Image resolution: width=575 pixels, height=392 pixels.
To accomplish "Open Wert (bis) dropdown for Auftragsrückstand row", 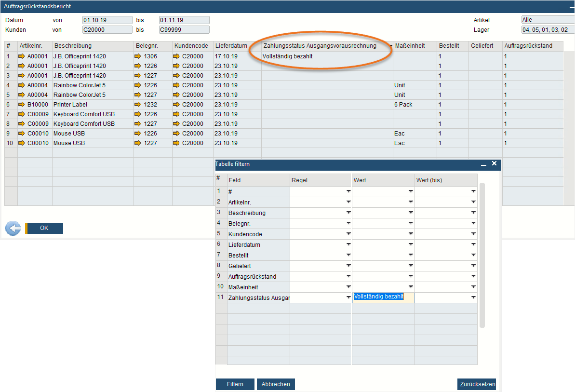I will point(473,276).
